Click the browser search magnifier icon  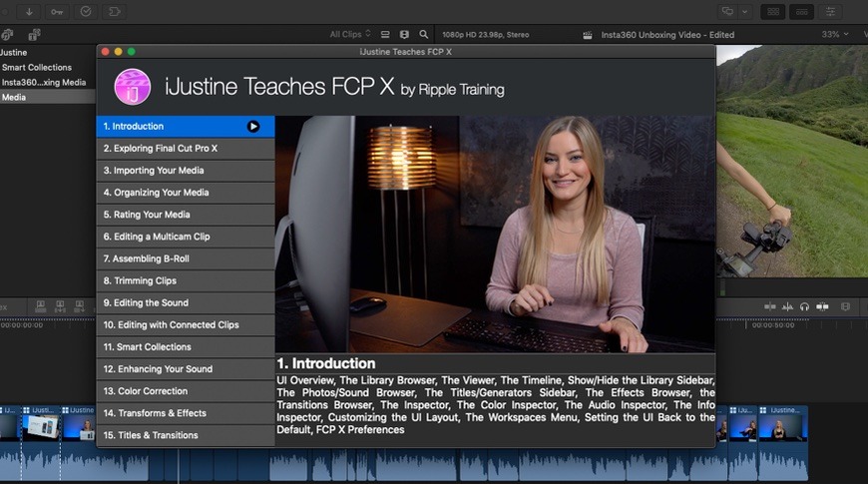pyautogui.click(x=423, y=34)
